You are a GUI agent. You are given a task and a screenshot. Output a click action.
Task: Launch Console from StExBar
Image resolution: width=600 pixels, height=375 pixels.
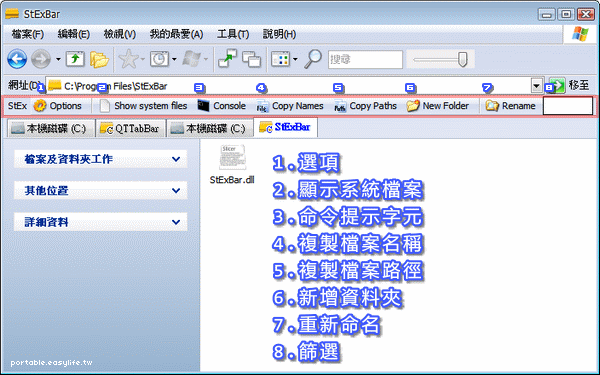222,106
